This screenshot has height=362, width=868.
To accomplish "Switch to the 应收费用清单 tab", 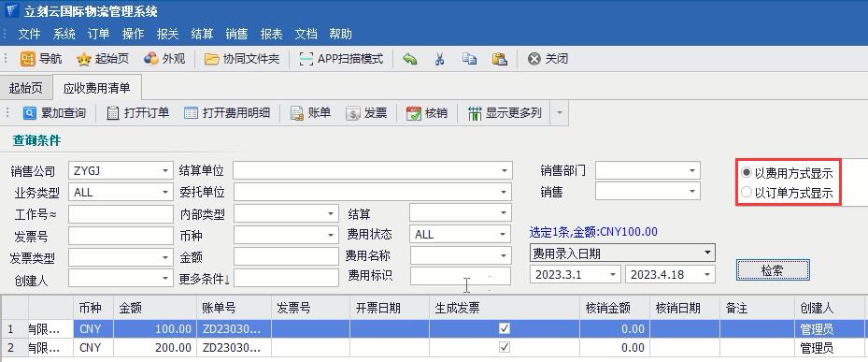I will point(97,88).
